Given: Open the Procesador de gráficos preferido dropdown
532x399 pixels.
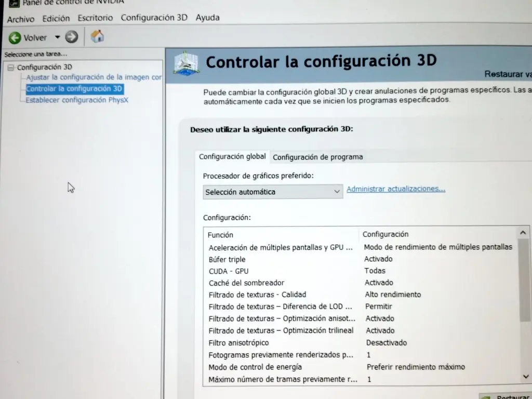Looking at the screenshot, I should coord(273,192).
